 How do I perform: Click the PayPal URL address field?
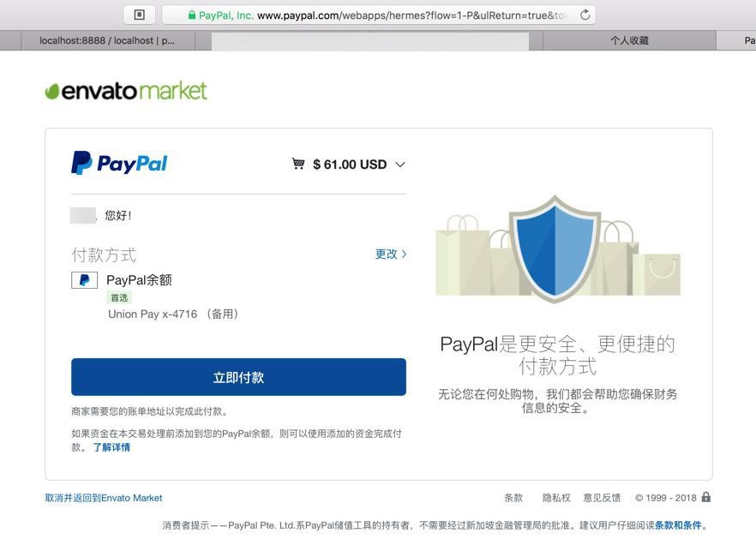(x=379, y=15)
